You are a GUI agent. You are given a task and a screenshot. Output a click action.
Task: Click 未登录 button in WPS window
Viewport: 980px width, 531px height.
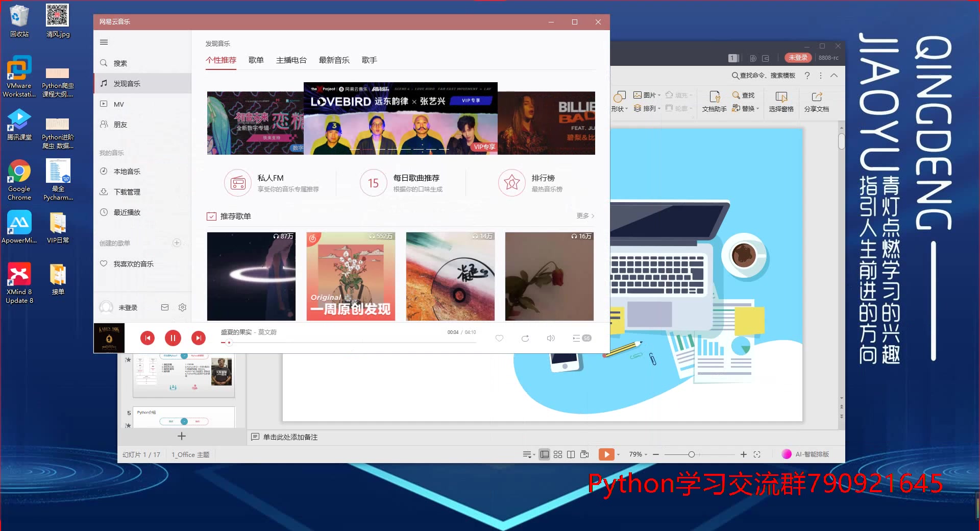(x=798, y=58)
